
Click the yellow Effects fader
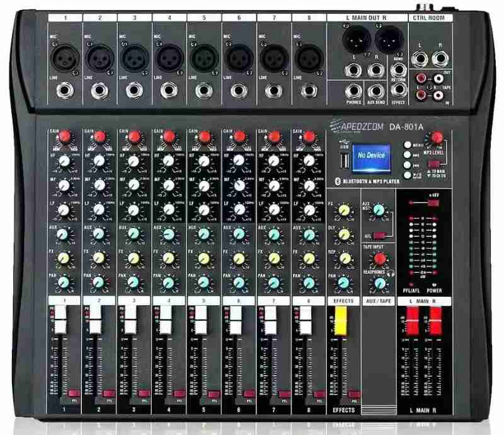click(341, 324)
